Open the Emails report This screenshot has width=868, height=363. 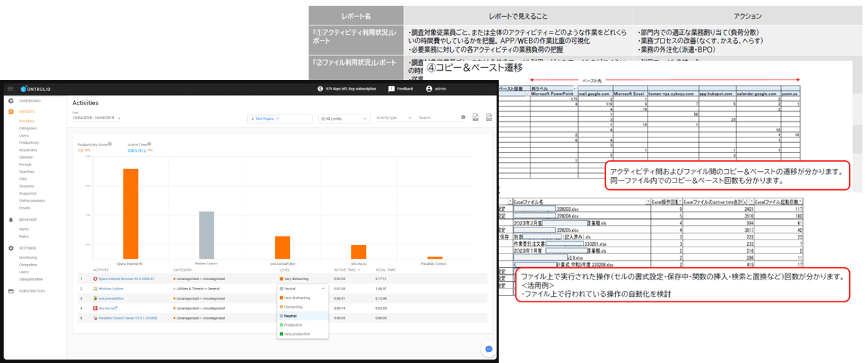tap(24, 207)
